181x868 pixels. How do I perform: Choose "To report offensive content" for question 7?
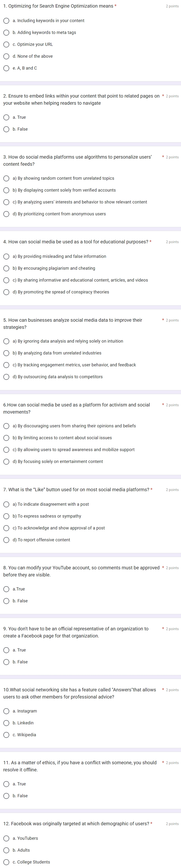(x=6, y=539)
